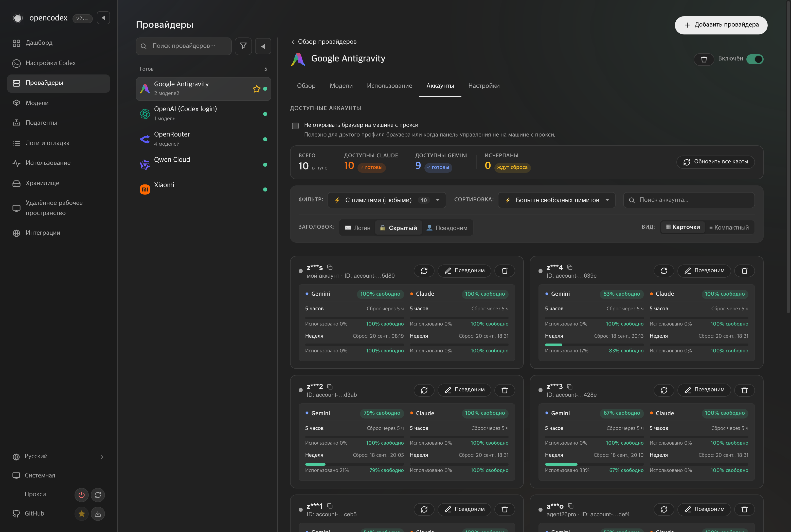
Task: Click Обновить все квоты button
Action: click(715, 162)
